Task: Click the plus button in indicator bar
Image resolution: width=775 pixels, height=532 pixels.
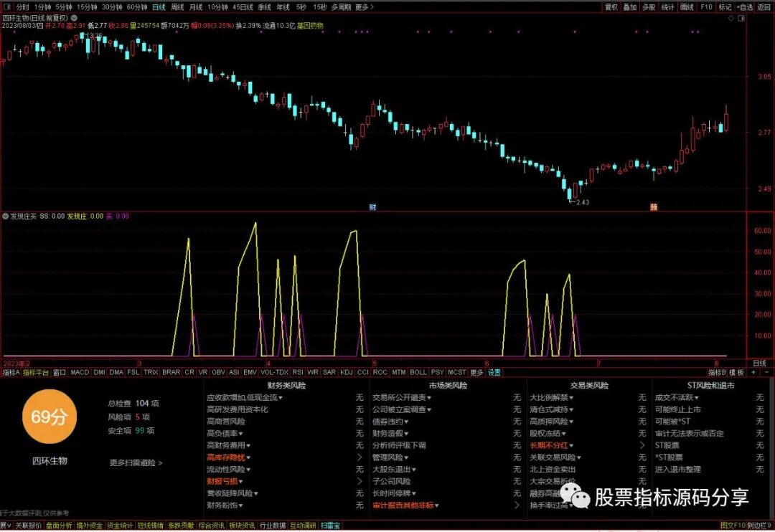Action: click(x=753, y=372)
